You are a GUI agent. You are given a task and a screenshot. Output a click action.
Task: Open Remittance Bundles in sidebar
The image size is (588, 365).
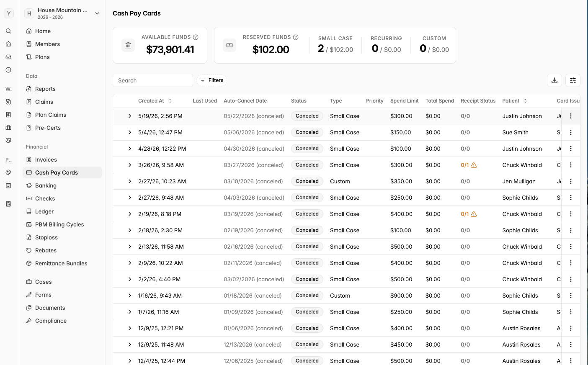coord(62,263)
